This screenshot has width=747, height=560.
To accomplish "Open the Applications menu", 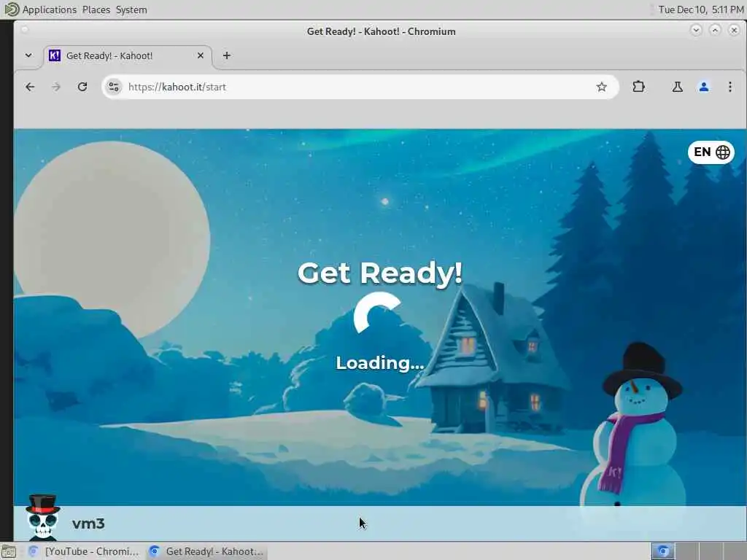I will click(49, 9).
